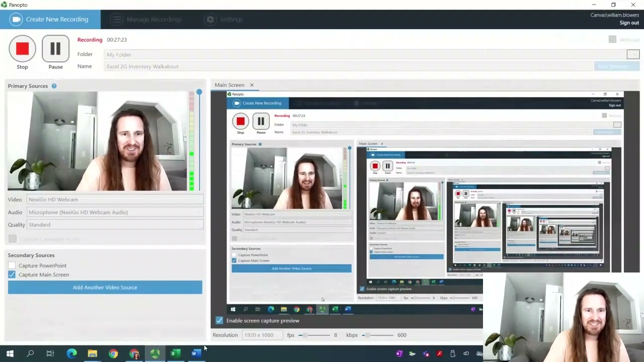This screenshot has width=644, height=362.
Task: Toggle the Capture Computer Audio checkbox
Action: tap(12, 239)
